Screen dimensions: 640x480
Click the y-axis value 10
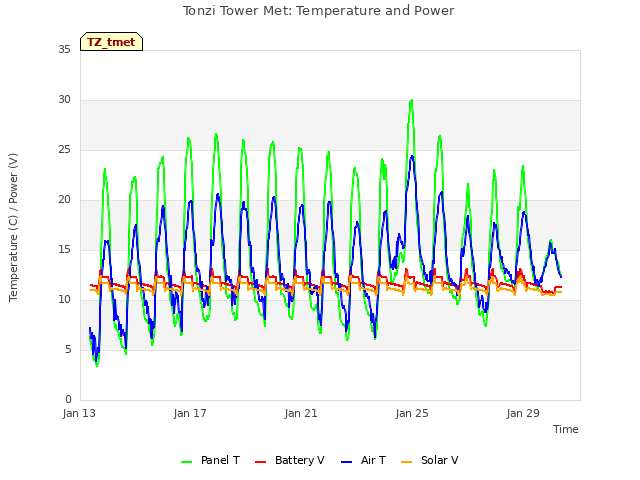click(x=64, y=300)
